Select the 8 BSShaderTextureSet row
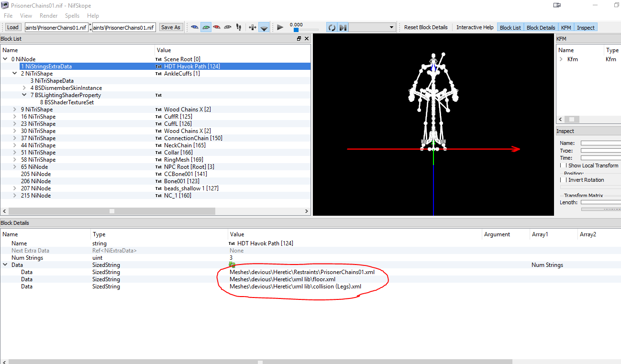This screenshot has width=621, height=364. [155, 102]
